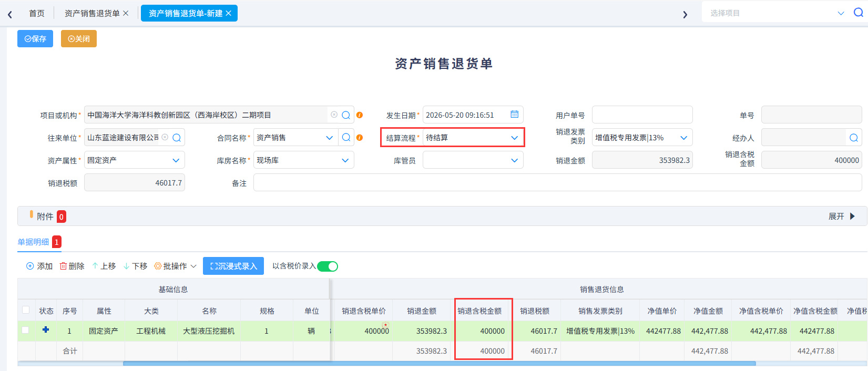Tick the checkbox for row 1
Image resolution: width=868 pixels, height=371 pixels.
click(x=25, y=331)
